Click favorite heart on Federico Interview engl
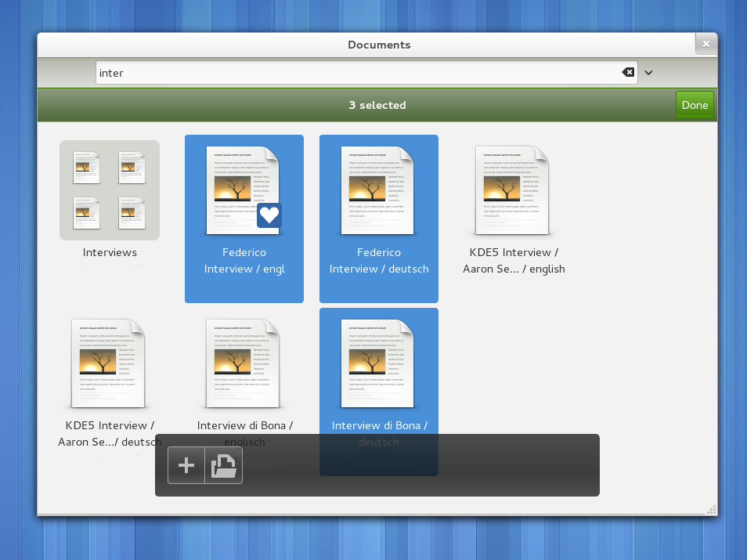The width and height of the screenshot is (747, 560). coord(269,215)
